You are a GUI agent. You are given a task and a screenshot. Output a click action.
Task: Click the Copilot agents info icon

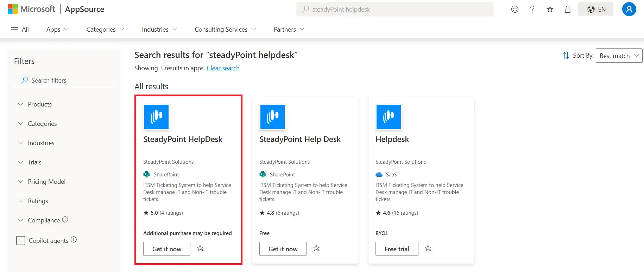pos(74,240)
